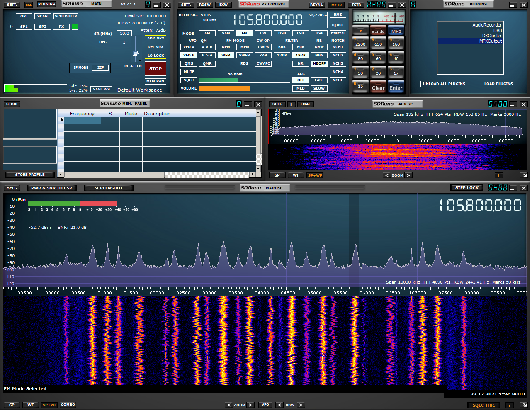This screenshot has width=532, height=410.
Task: Click STORE in Memory Panel
Action: point(12,104)
